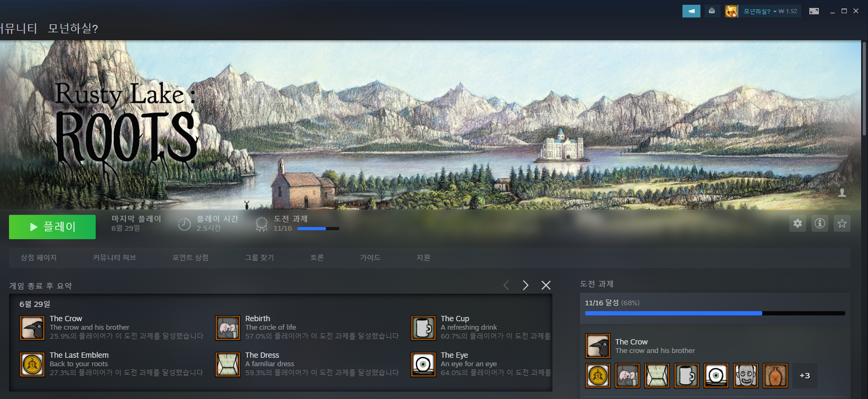Click The Crow achievement icon in summary
The image size is (868, 399).
32,328
